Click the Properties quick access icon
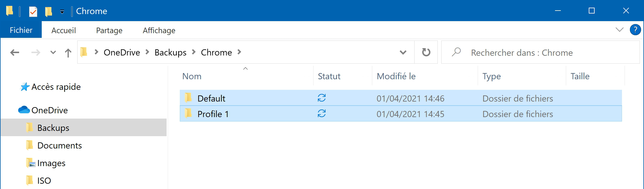 (x=33, y=11)
